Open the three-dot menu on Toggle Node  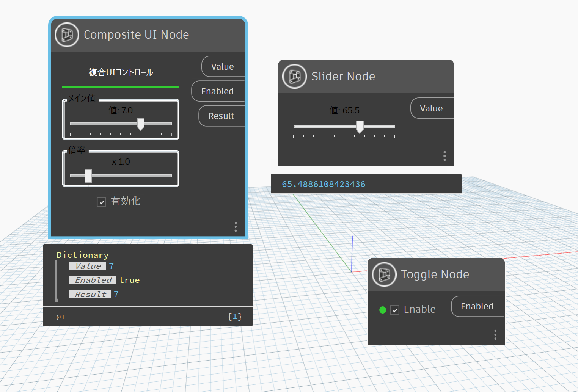coord(495,334)
